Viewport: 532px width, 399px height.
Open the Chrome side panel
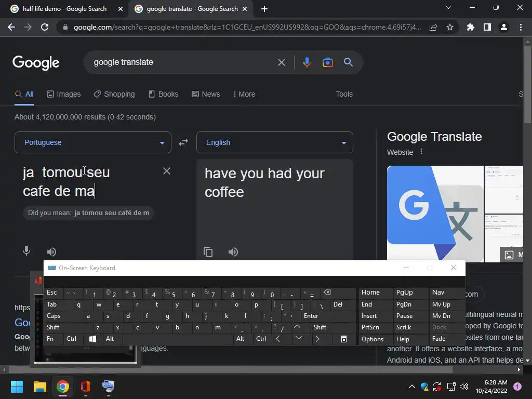[487, 27]
